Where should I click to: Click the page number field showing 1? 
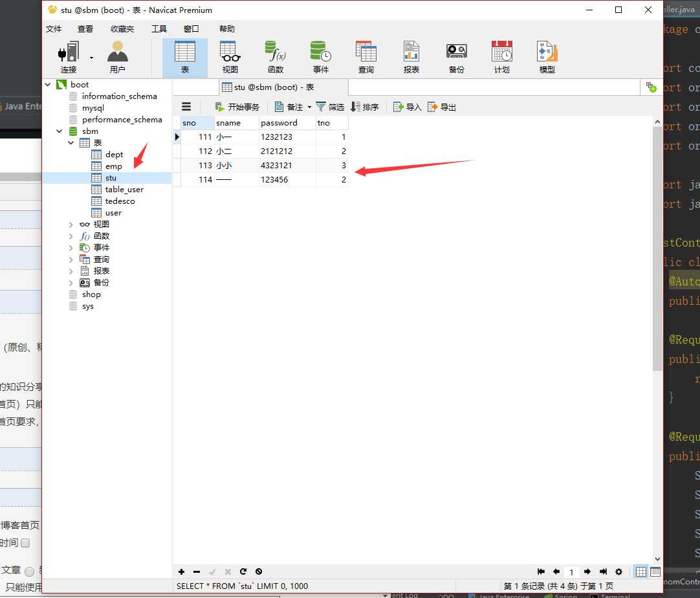click(x=571, y=572)
